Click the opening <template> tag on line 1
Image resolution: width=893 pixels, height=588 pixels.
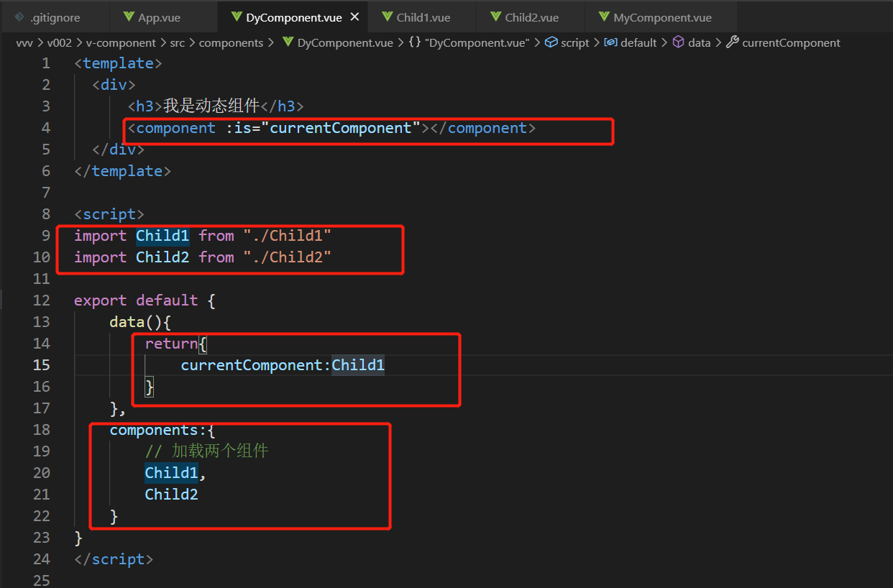(x=118, y=63)
